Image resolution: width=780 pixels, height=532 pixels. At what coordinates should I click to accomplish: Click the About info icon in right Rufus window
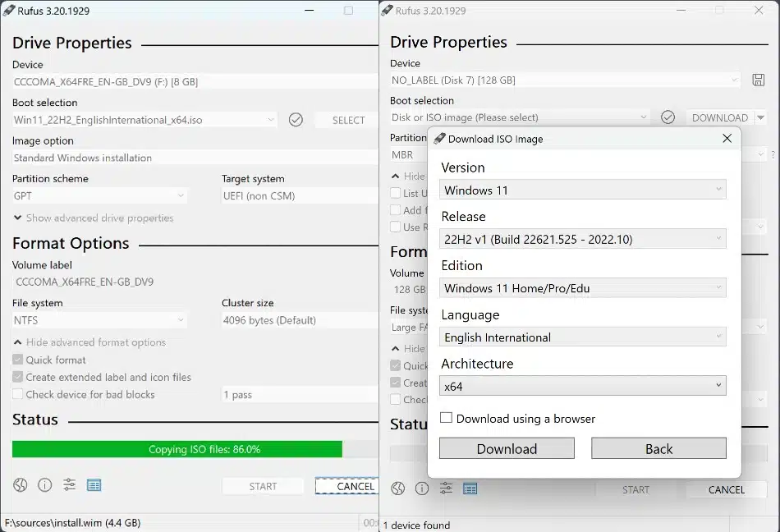pos(422,488)
